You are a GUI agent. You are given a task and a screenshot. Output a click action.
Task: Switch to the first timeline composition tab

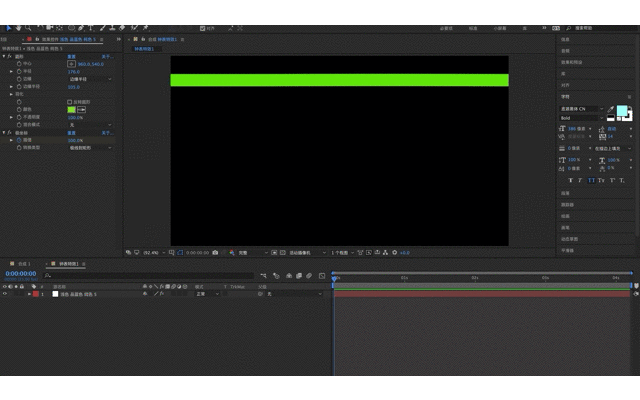pyautogui.click(x=21, y=264)
